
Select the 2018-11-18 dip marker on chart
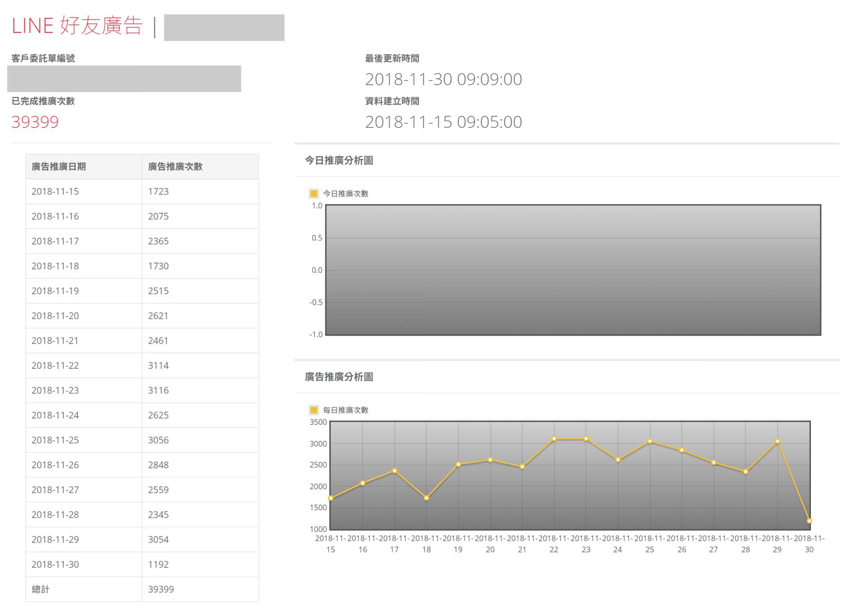(x=426, y=498)
